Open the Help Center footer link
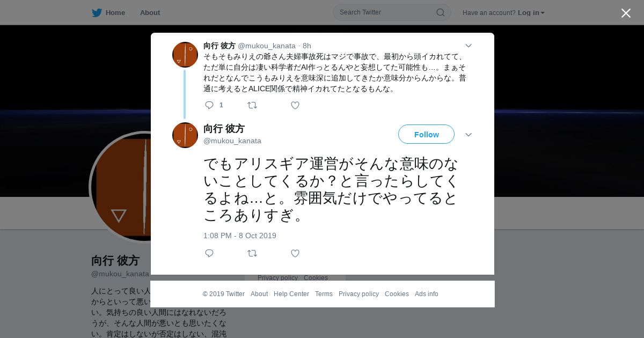The image size is (644, 338). (291, 294)
